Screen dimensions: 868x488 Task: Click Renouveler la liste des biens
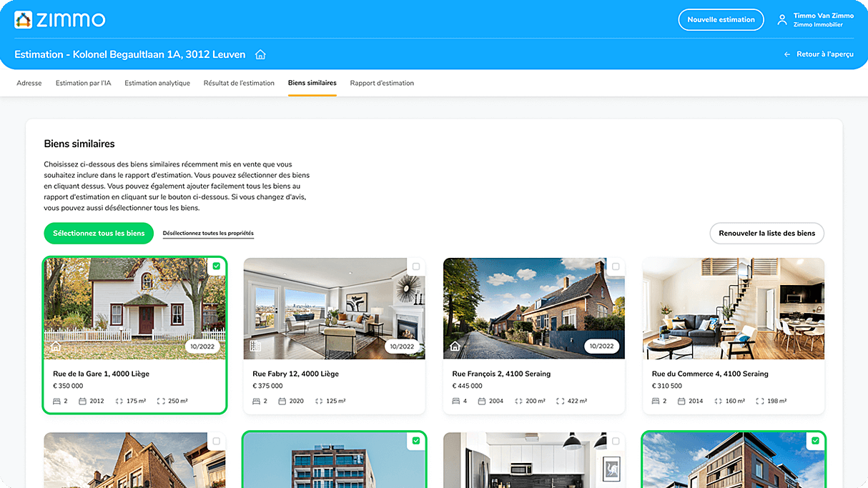[x=767, y=233]
